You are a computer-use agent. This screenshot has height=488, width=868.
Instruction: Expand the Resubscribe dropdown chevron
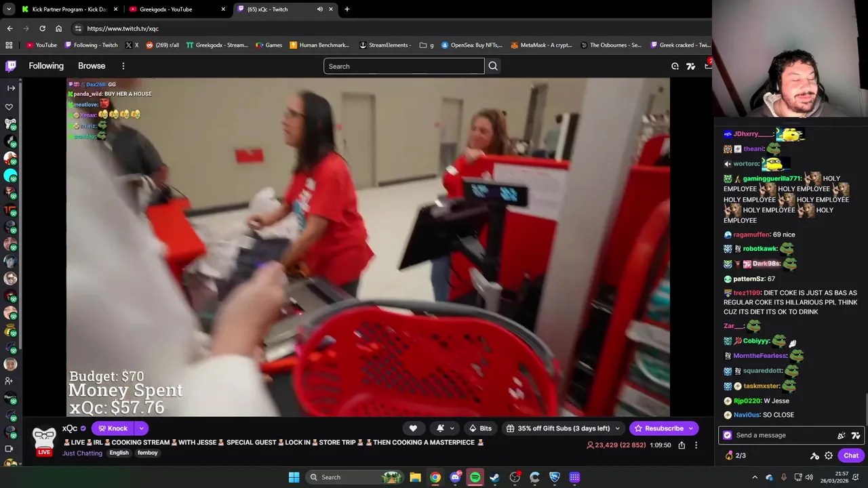pos(691,428)
